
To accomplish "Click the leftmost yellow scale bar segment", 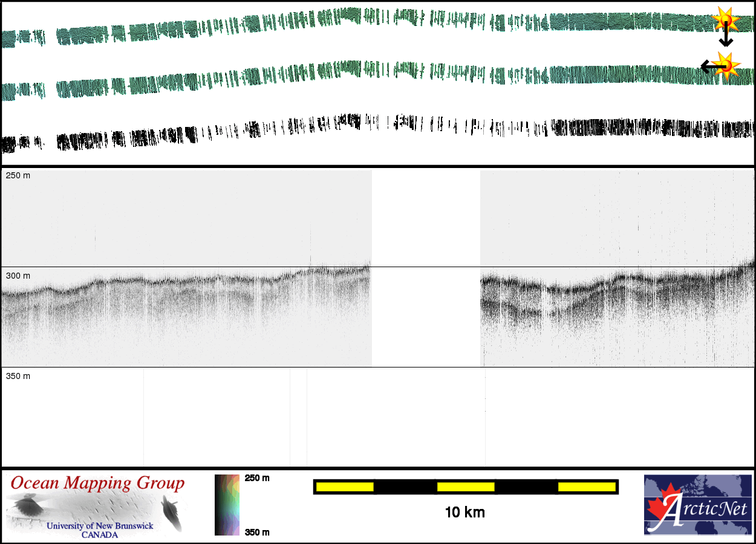I will [x=344, y=487].
